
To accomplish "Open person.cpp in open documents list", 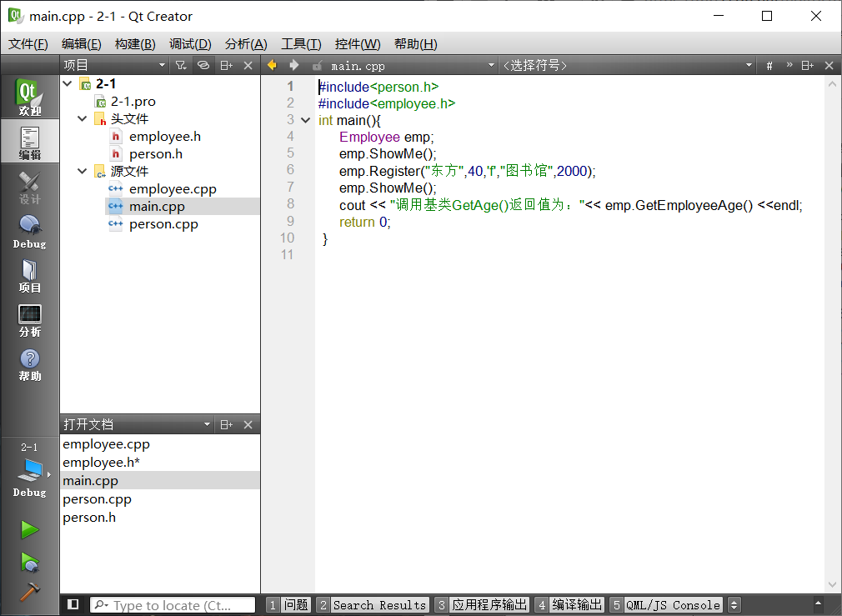I will click(160, 499).
